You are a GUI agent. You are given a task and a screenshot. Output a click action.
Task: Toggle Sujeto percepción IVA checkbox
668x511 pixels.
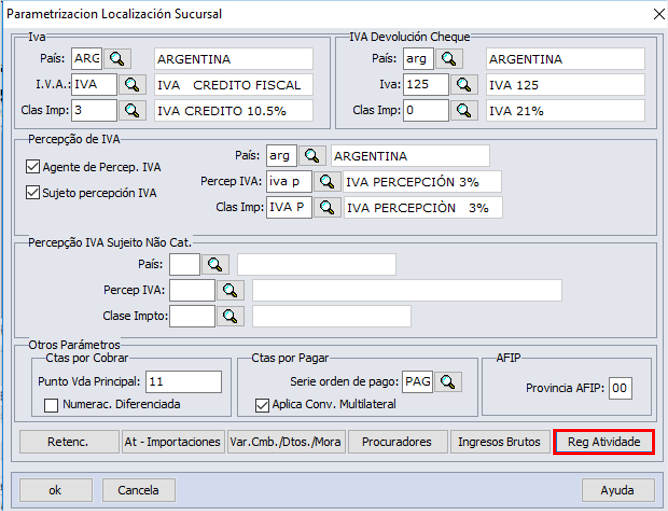(33, 193)
